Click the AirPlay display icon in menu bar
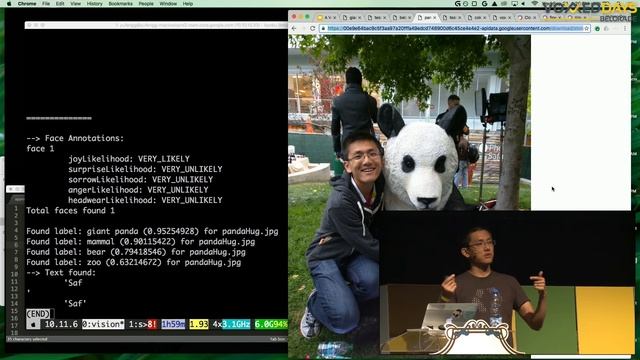The height and width of the screenshot is (360, 640). tap(514, 3)
